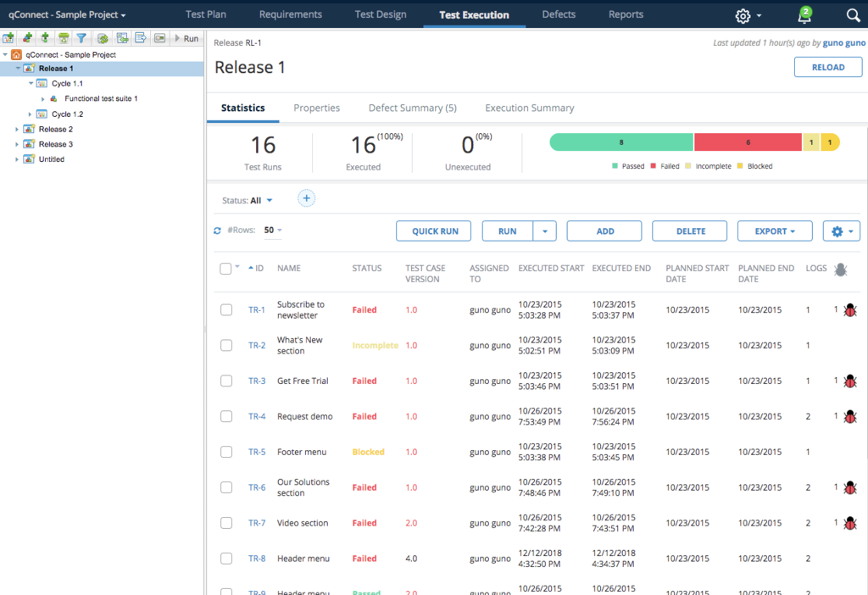Click the green refresh tree icon
The height and width of the screenshot is (595, 868).
tap(103, 38)
